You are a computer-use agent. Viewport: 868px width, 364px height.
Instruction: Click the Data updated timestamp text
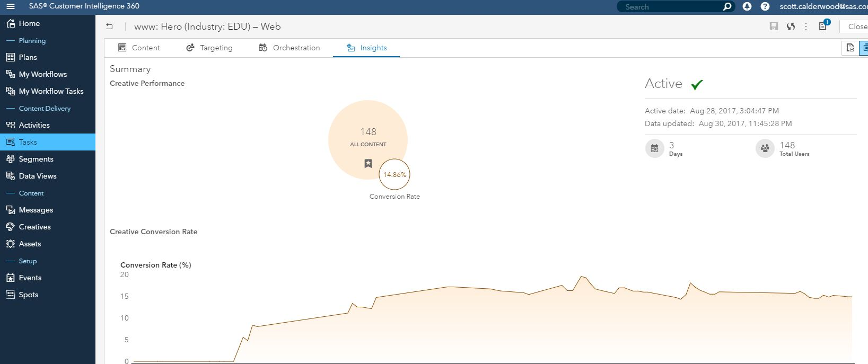(x=745, y=123)
